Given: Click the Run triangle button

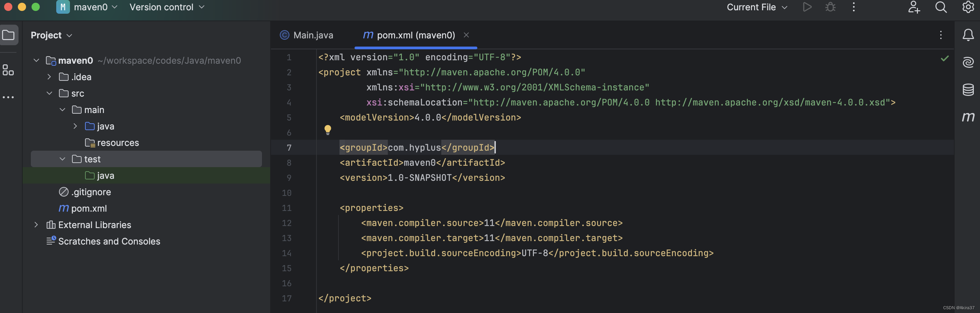Looking at the screenshot, I should click(x=807, y=7).
